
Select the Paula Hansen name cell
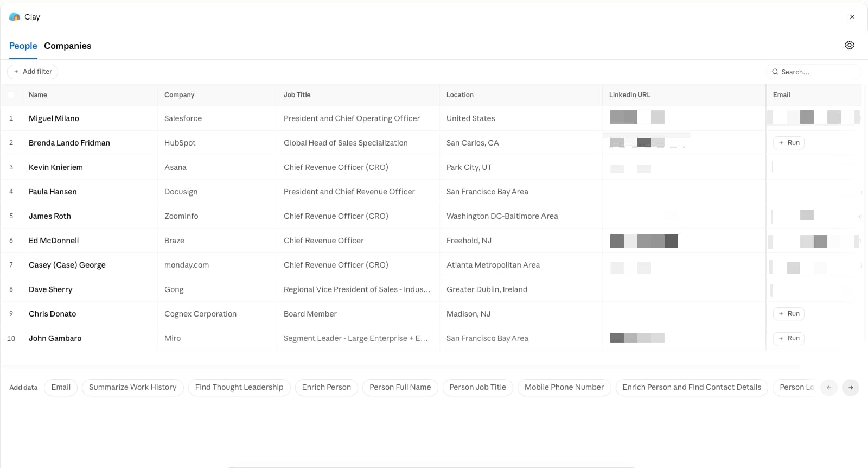coord(90,192)
